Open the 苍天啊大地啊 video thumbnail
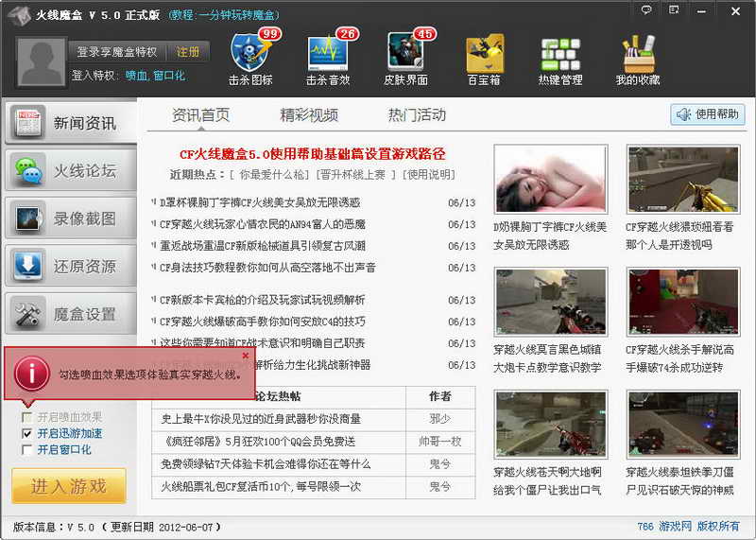This screenshot has width=756, height=540. 551,425
